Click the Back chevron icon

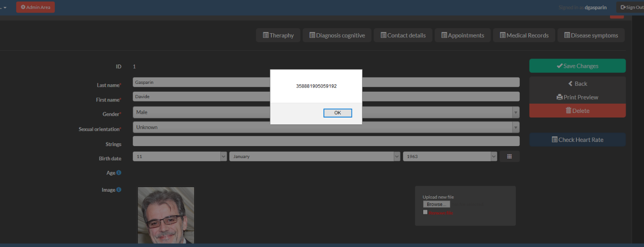tap(570, 83)
